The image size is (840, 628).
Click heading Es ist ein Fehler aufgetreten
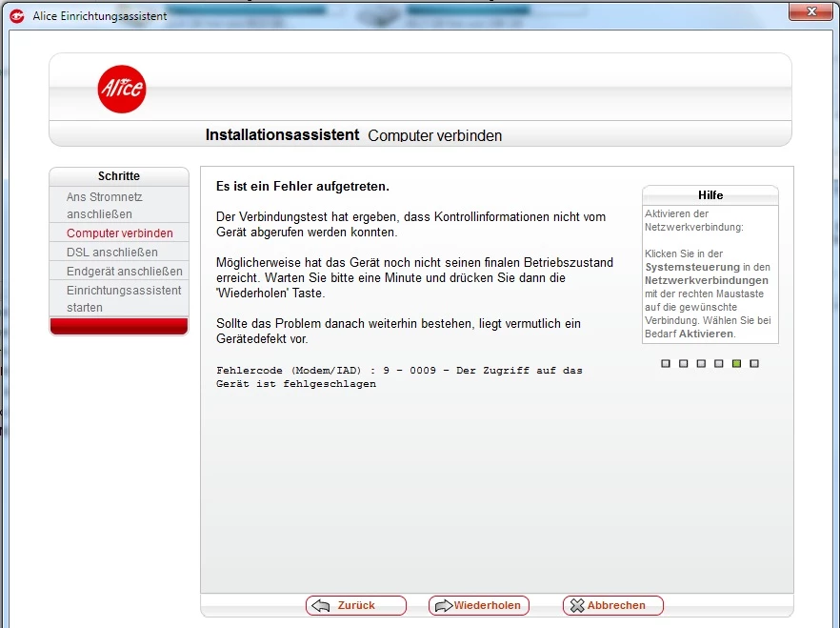pyautogui.click(x=303, y=187)
